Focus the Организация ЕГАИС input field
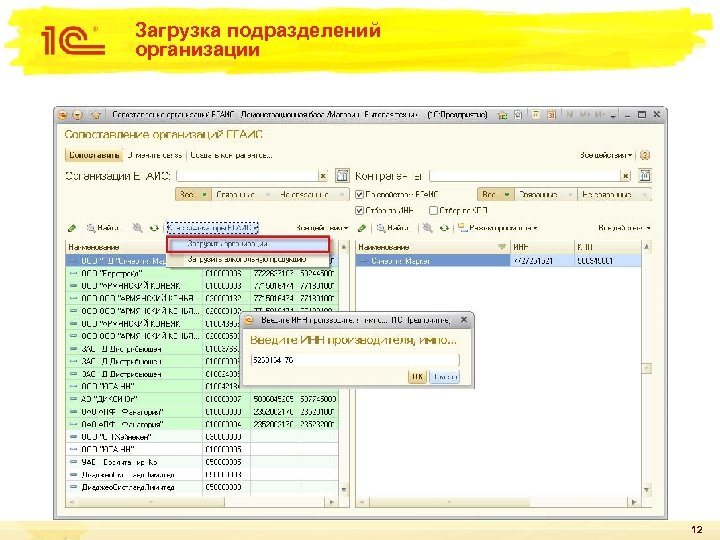This screenshot has width=720, height=540. point(247,176)
